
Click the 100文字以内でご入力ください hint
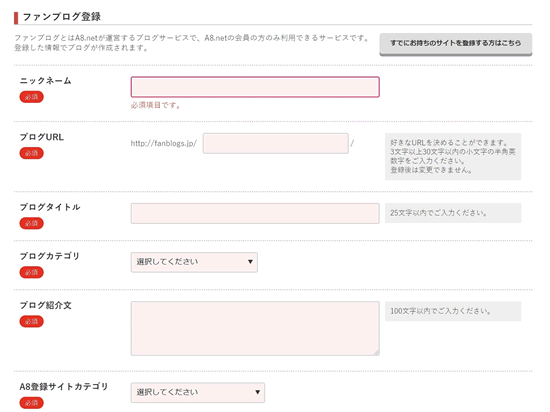point(453,311)
